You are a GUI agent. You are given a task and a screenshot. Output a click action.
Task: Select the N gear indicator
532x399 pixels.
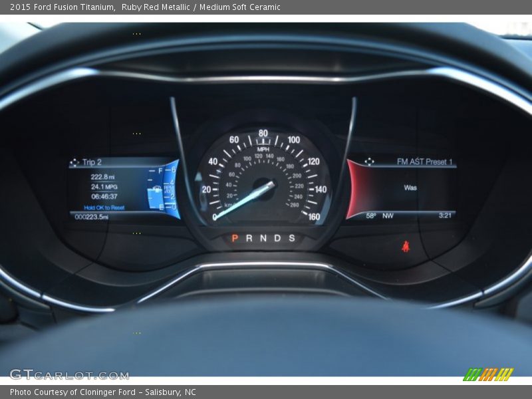pos(263,238)
